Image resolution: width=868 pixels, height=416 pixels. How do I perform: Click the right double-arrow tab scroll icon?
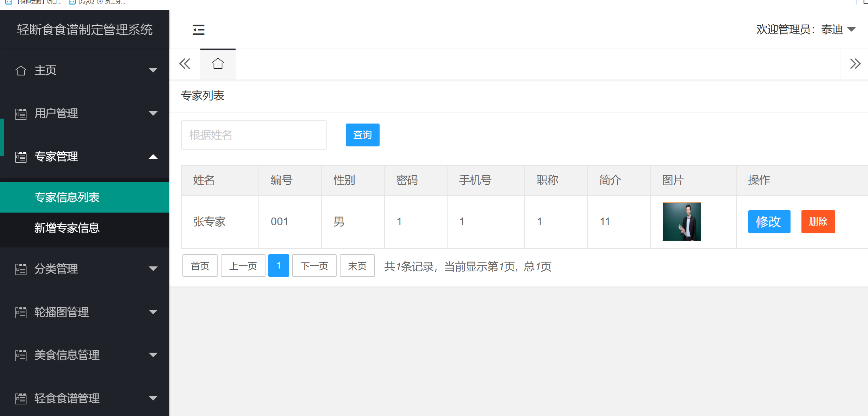856,64
